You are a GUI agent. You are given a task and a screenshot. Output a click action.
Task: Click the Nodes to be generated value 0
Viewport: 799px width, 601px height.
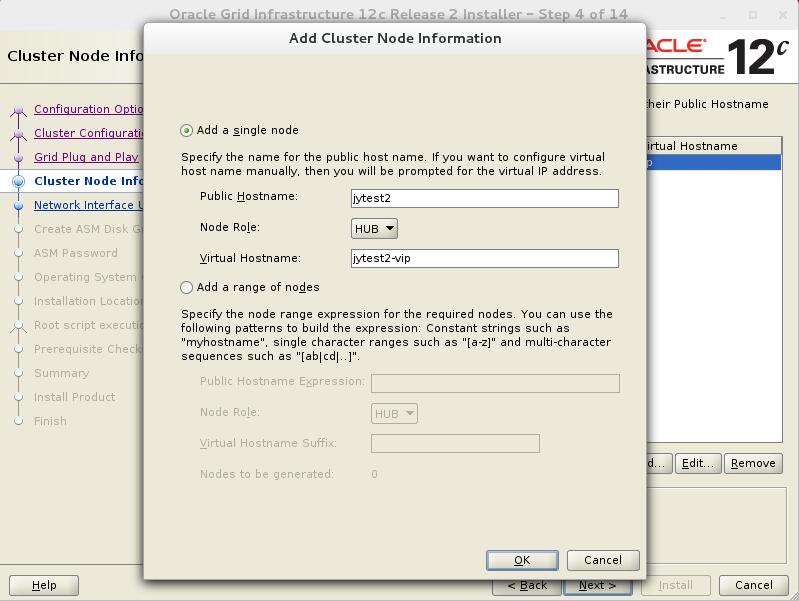[x=375, y=475]
